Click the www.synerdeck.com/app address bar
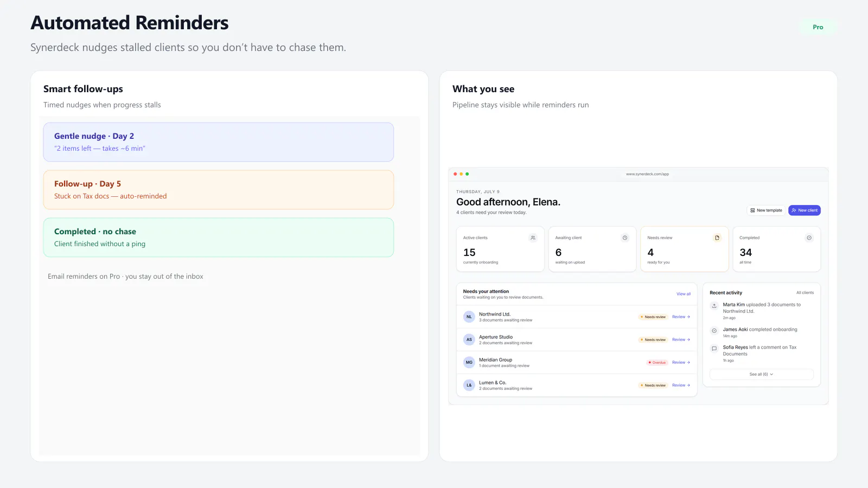The height and width of the screenshot is (488, 868). pyautogui.click(x=647, y=174)
